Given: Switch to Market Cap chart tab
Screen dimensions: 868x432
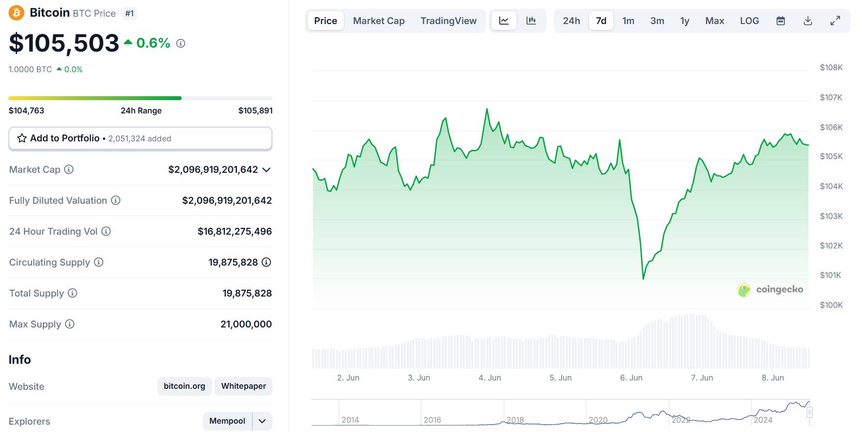Looking at the screenshot, I should pos(379,21).
